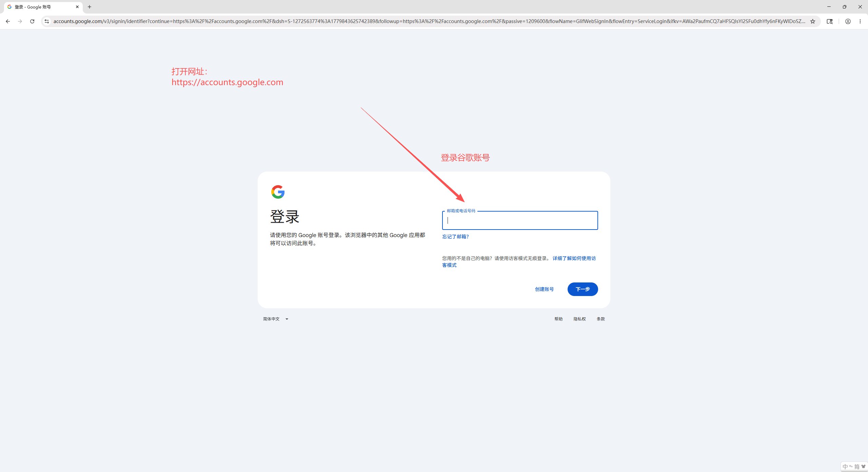Open the Chrome three-dot menu
The width and height of the screenshot is (868, 472).
tap(860, 21)
